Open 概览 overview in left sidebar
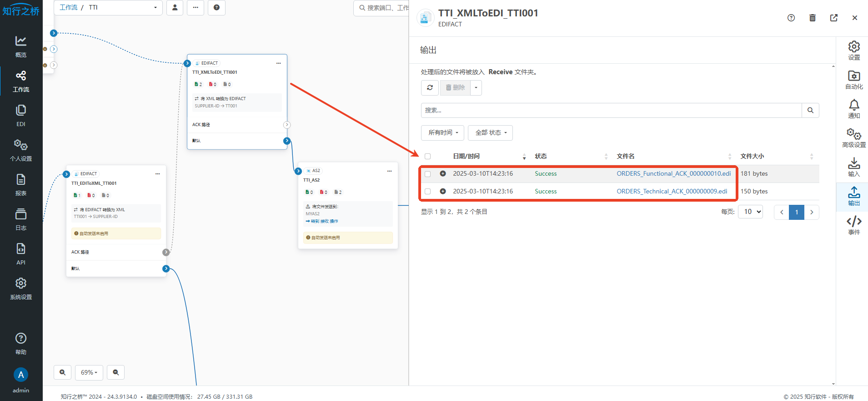This screenshot has width=868, height=401. point(21,46)
